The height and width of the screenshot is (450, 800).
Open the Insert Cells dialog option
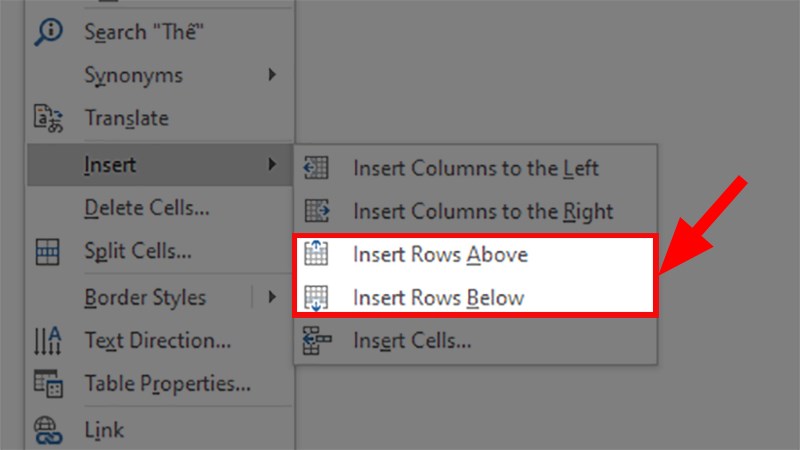(x=412, y=340)
